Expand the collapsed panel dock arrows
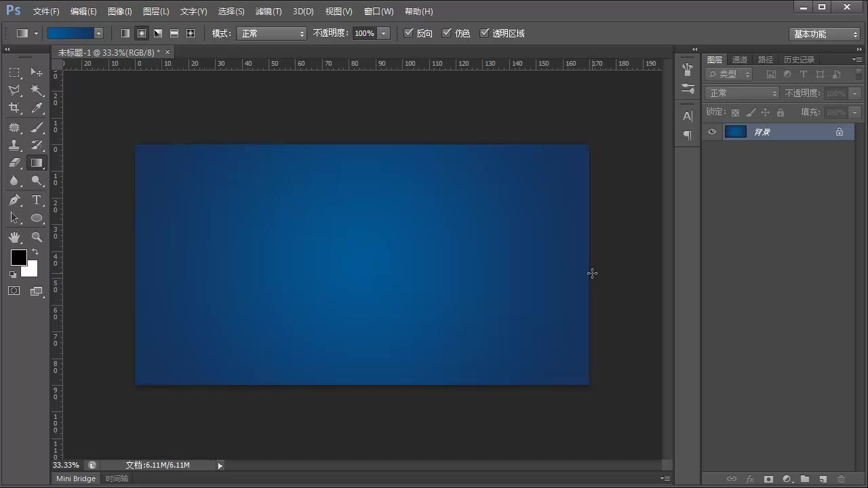This screenshot has height=488, width=868. click(x=694, y=49)
